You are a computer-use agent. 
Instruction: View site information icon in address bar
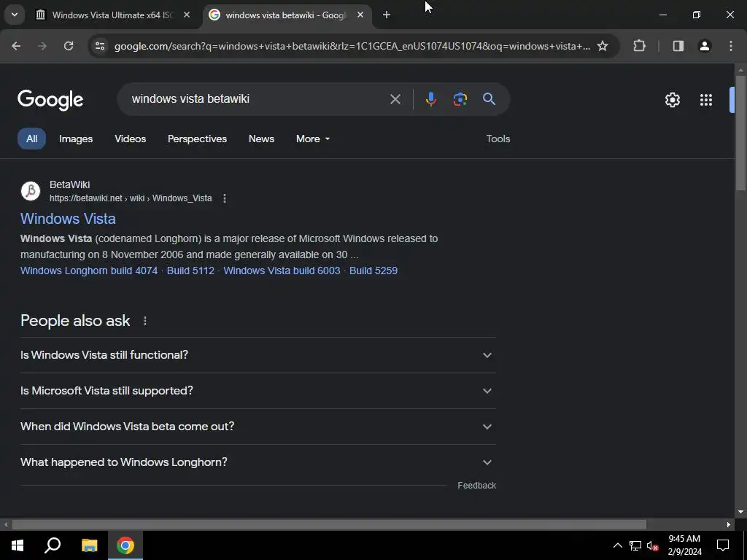point(99,46)
